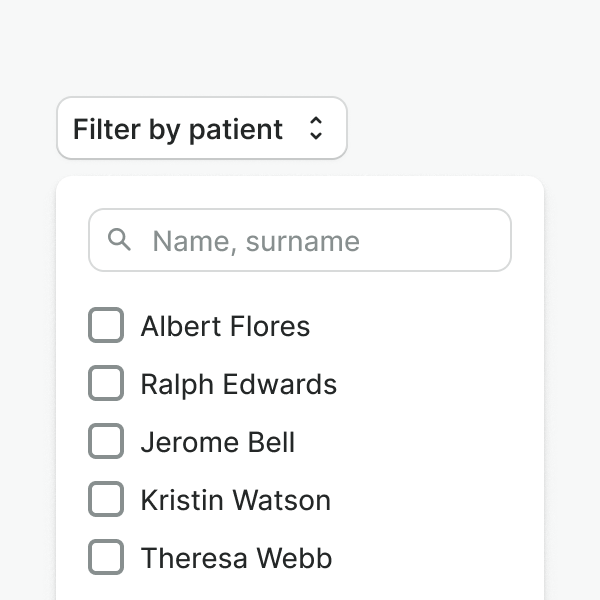Viewport: 600px width, 600px height.
Task: Click the Albert Flores name label
Action: click(225, 326)
